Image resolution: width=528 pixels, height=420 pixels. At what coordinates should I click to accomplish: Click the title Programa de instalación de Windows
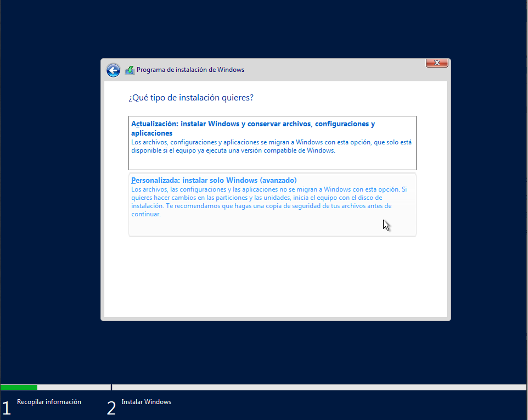pos(190,70)
